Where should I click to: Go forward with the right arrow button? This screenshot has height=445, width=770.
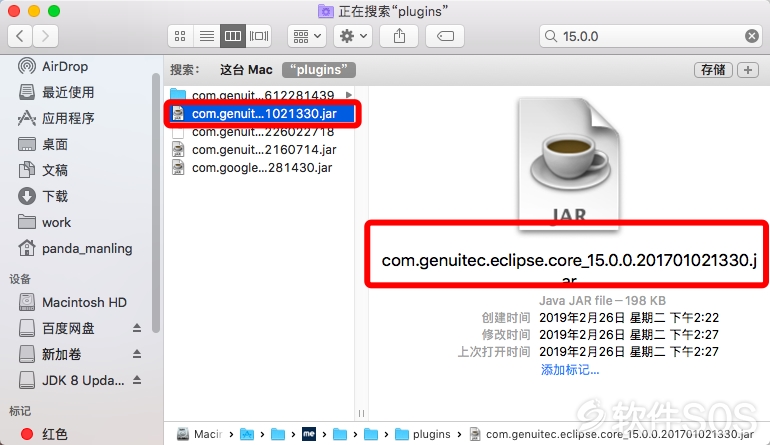coord(46,36)
